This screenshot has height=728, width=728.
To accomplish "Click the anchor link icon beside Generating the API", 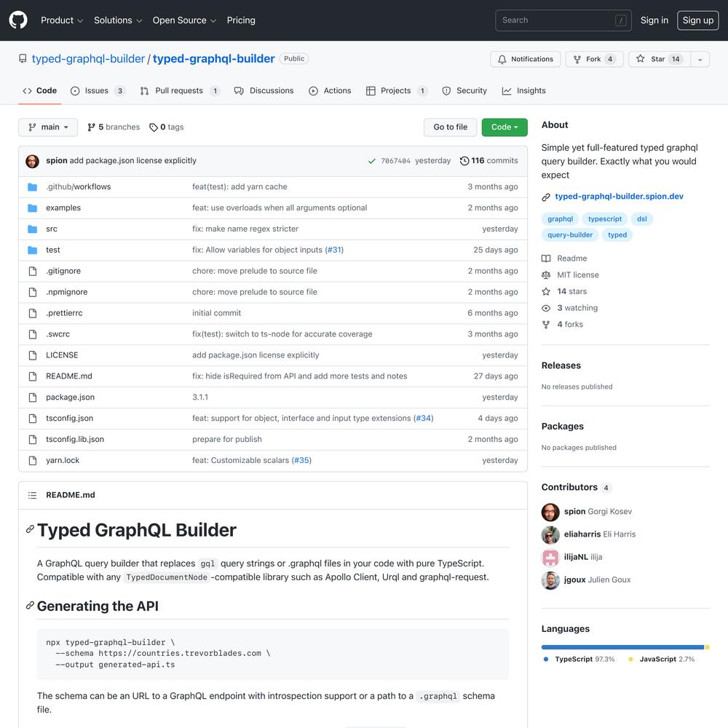I will (30, 605).
